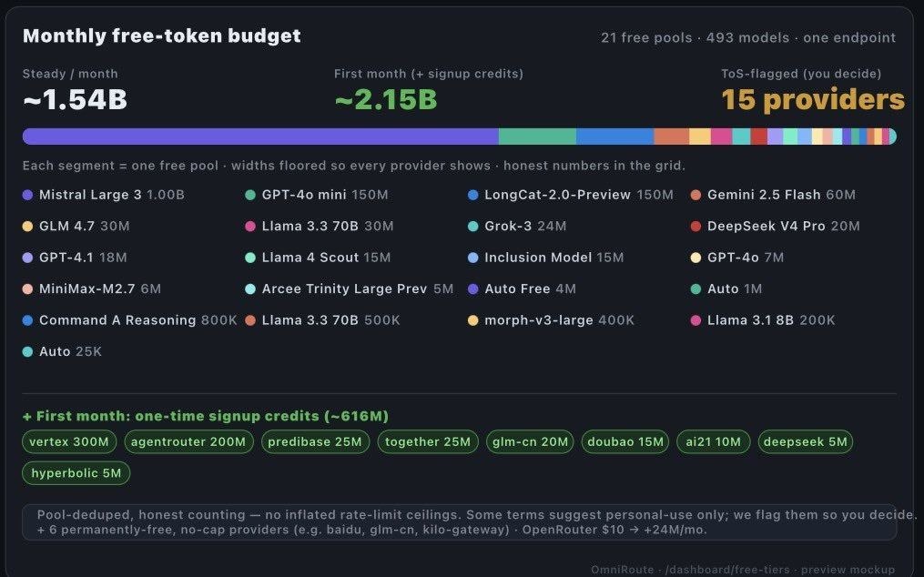Click the blue LongCat-2.0-Preview legend dot
924x577 pixels.
(x=472, y=195)
